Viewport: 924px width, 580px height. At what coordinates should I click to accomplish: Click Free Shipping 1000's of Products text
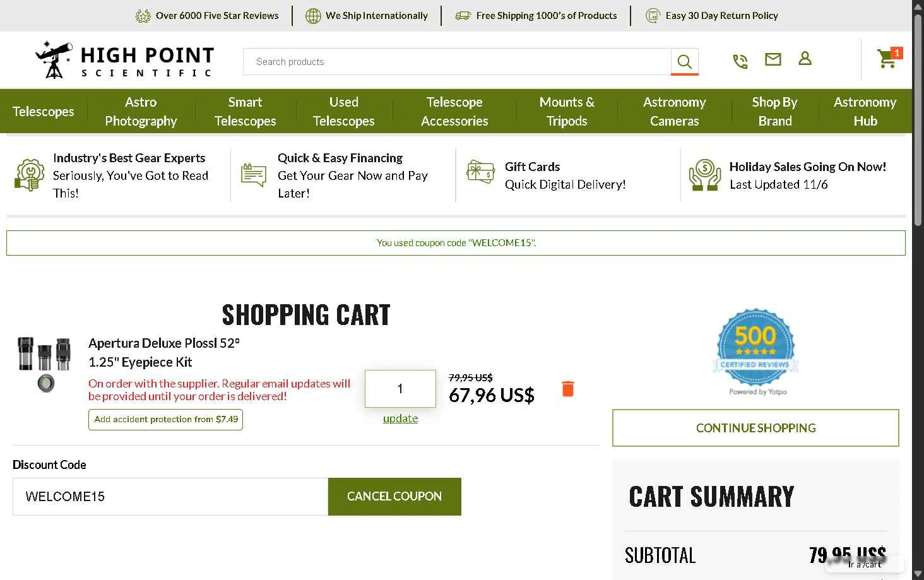point(547,16)
